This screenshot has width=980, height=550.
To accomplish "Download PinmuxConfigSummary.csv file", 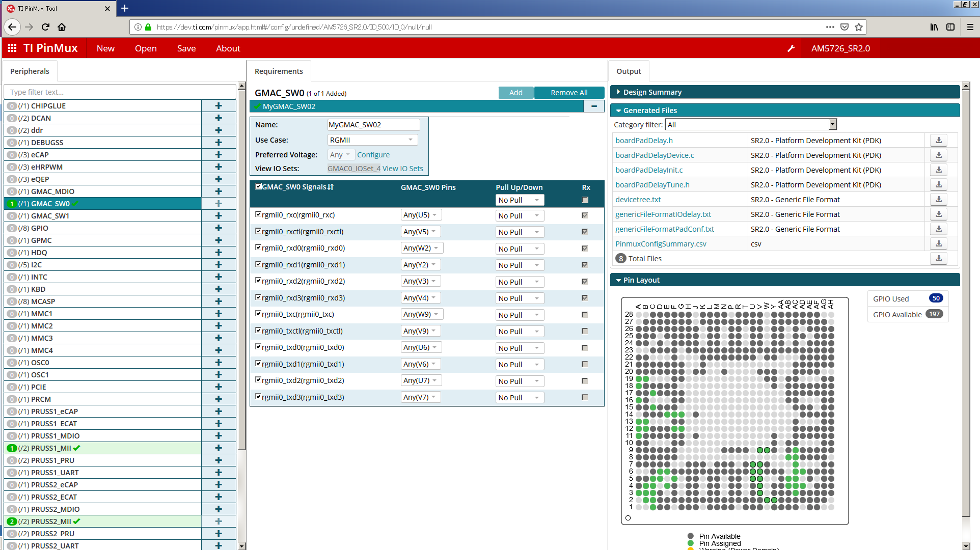I will tap(939, 244).
